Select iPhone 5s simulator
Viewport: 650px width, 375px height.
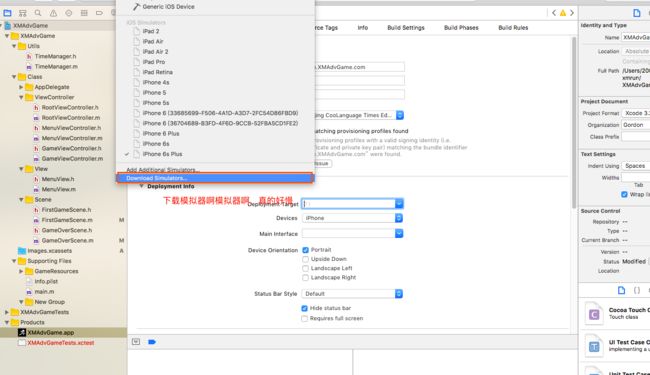(x=156, y=103)
